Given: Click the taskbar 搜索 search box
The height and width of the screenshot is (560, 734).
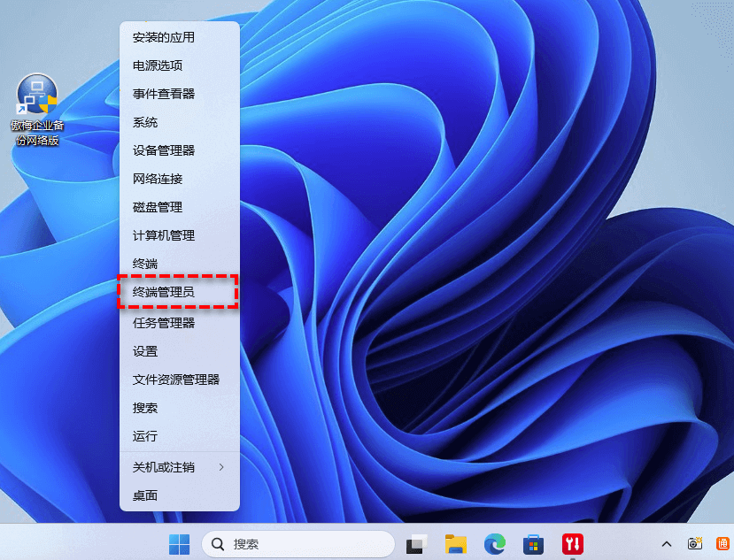Looking at the screenshot, I should click(297, 543).
